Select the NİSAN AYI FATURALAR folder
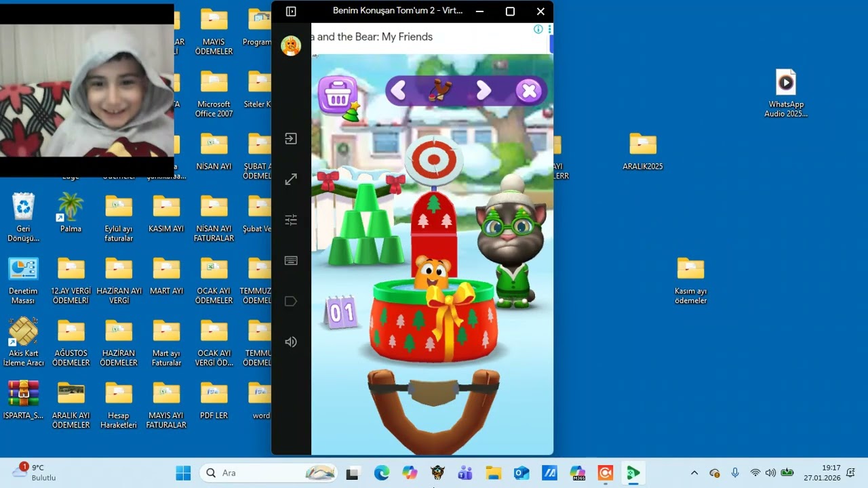Screen dimensions: 868x488 (x=214, y=218)
